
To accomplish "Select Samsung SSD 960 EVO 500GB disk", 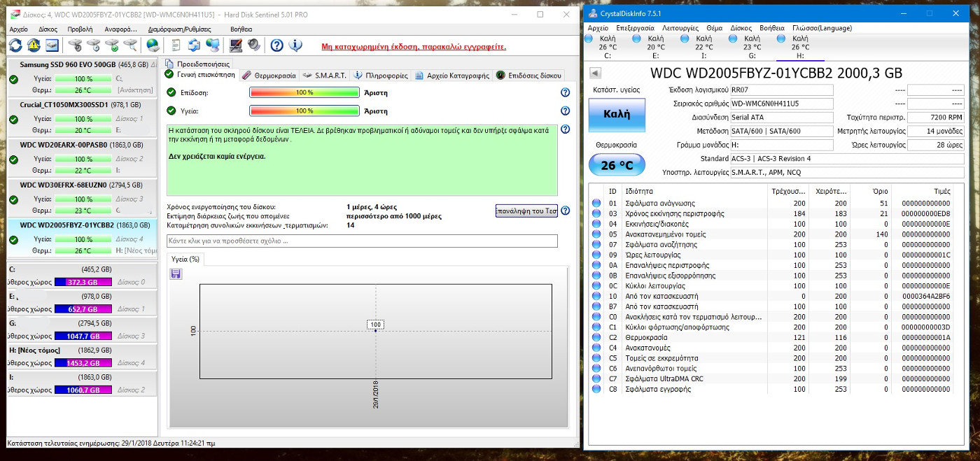I will pos(82,78).
